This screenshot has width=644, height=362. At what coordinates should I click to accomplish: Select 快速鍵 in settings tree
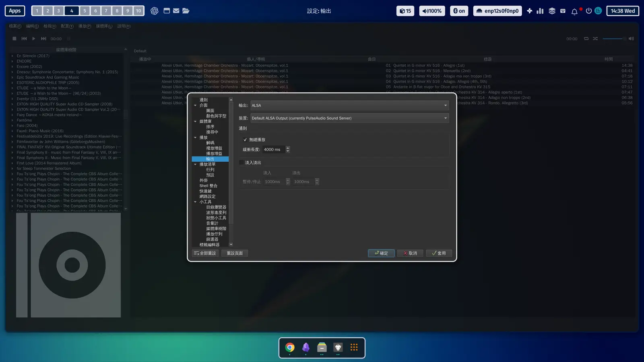click(x=205, y=191)
